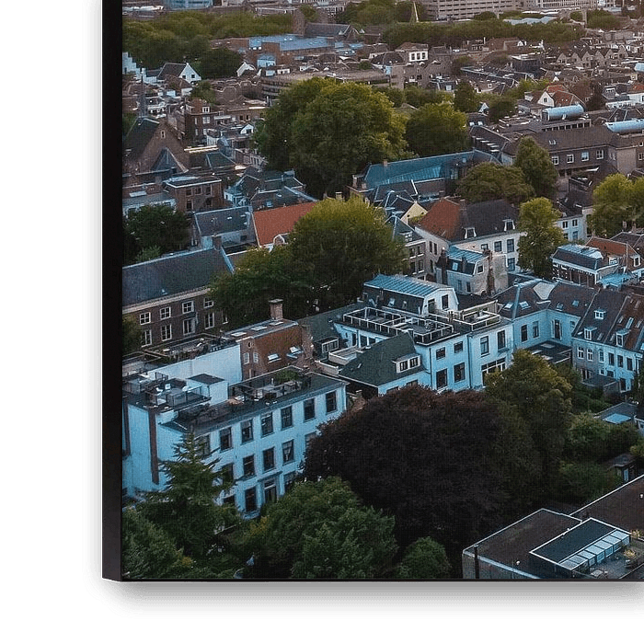The image size is (644, 644).
Task: Select the yellow-green tree at the right edge
Action: click(x=615, y=202)
